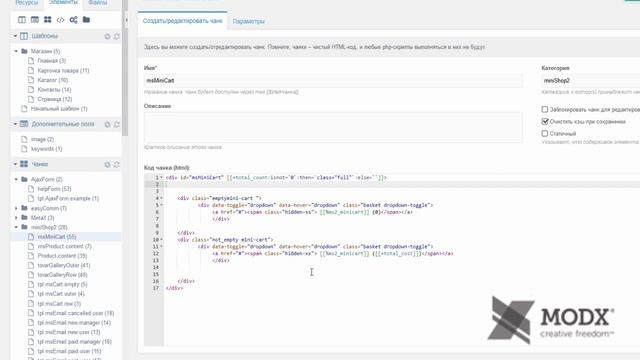
Task: Refresh the Шаблоны section
Action: (x=116, y=36)
